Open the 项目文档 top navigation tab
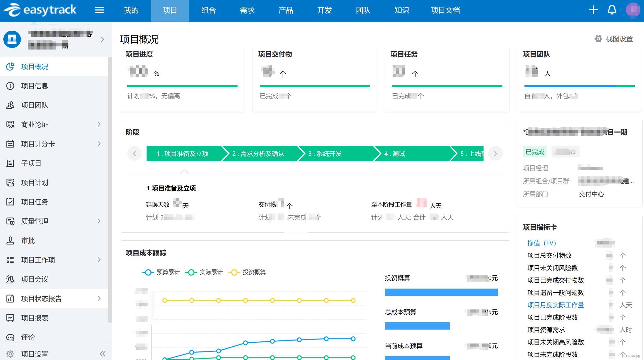 point(445,10)
